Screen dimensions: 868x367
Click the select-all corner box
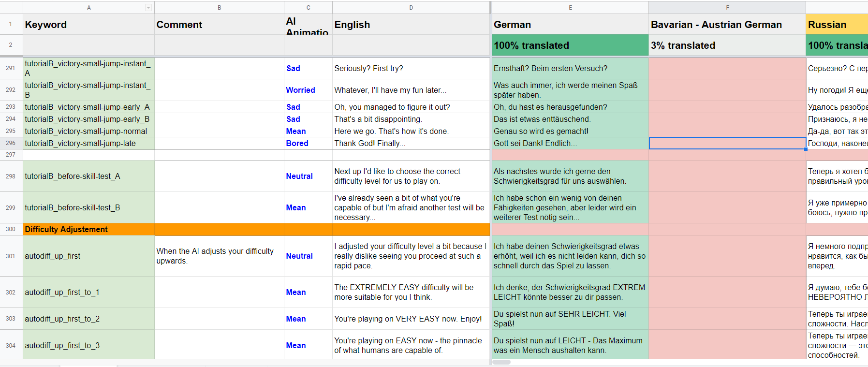click(x=11, y=7)
